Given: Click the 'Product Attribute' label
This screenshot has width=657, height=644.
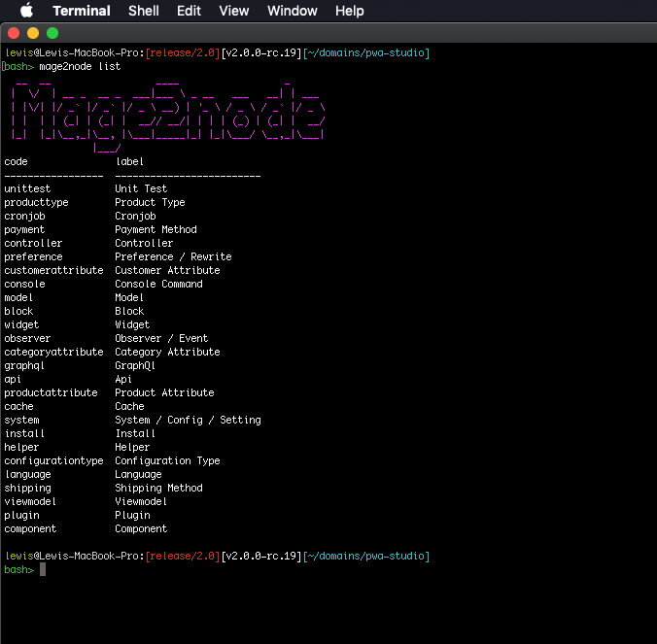Looking at the screenshot, I should [164, 393].
